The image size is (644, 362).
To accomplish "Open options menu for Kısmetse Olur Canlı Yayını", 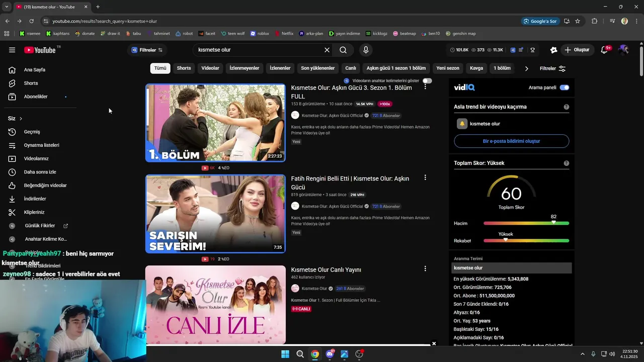I will point(425,269).
